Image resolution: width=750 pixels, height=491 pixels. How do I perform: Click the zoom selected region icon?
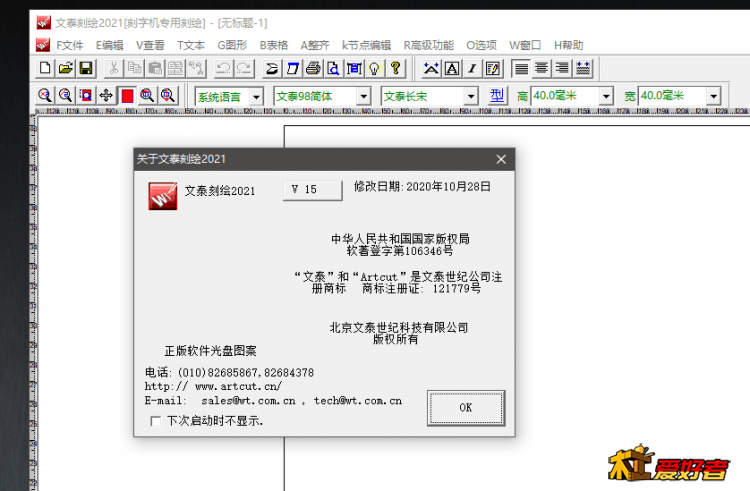[x=86, y=96]
